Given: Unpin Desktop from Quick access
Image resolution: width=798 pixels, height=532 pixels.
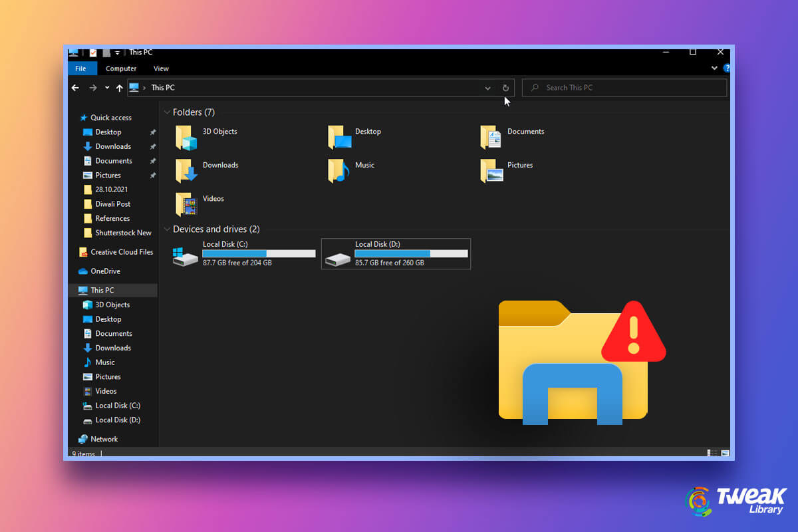Looking at the screenshot, I should 152,132.
